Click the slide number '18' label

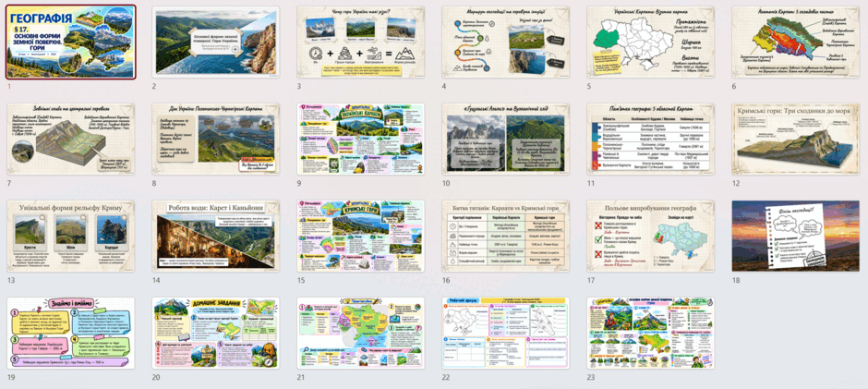(736, 280)
